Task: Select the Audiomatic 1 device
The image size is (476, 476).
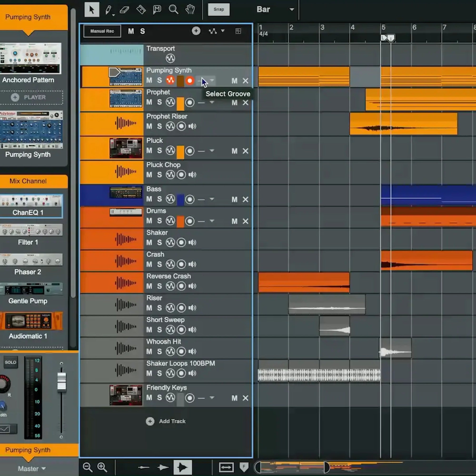Action: [31, 321]
